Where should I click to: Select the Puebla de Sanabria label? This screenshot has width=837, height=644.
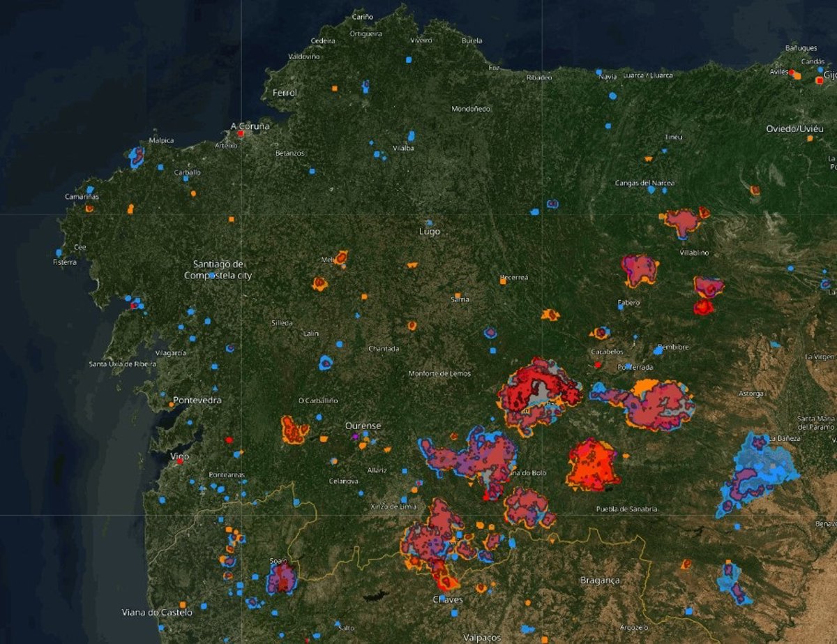pos(626,509)
